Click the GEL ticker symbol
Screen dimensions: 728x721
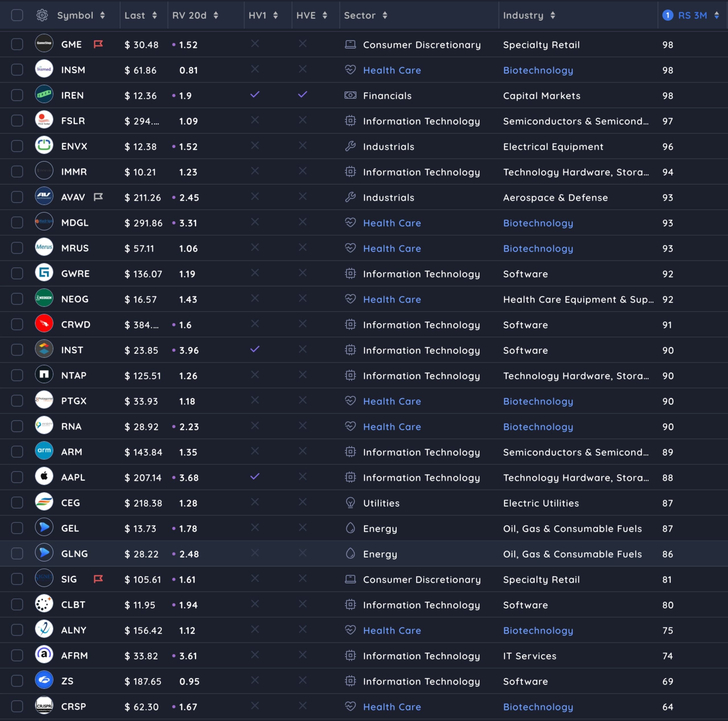point(70,528)
